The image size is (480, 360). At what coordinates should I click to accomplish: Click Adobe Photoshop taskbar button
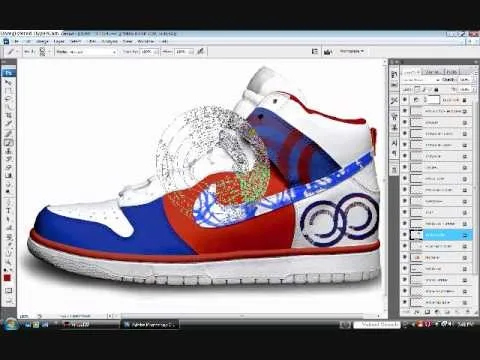(x=150, y=324)
